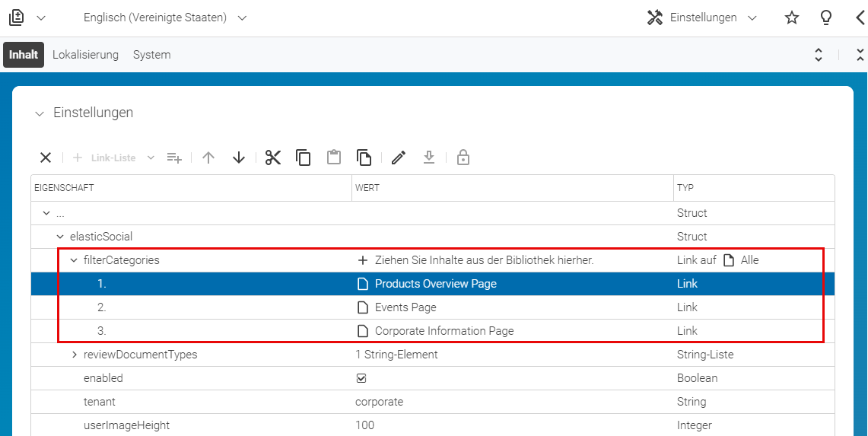Viewport: 868px width, 436px height.
Task: Click the pencil edit icon
Action: pyautogui.click(x=399, y=158)
